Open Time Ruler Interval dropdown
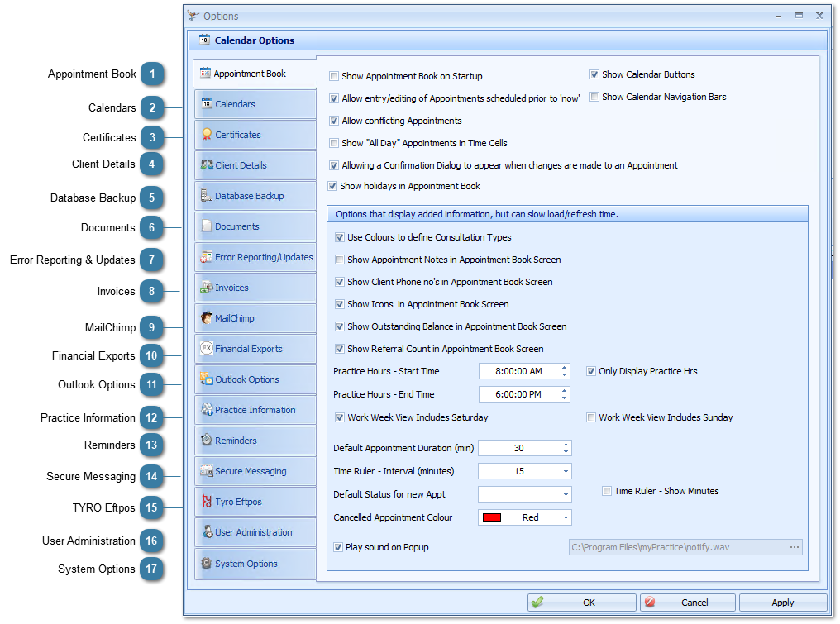Viewport: 840px width, 624px height. (x=566, y=471)
